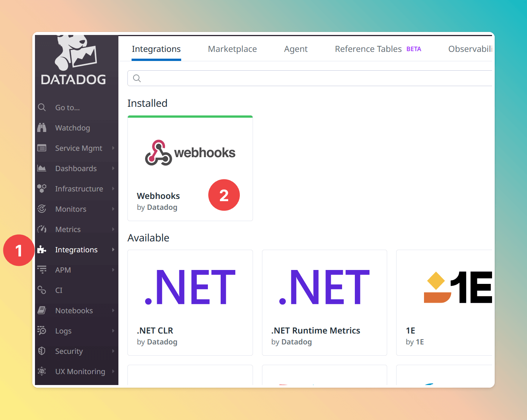Expand the Integrations submenu arrow
527x420 pixels.
[113, 250]
